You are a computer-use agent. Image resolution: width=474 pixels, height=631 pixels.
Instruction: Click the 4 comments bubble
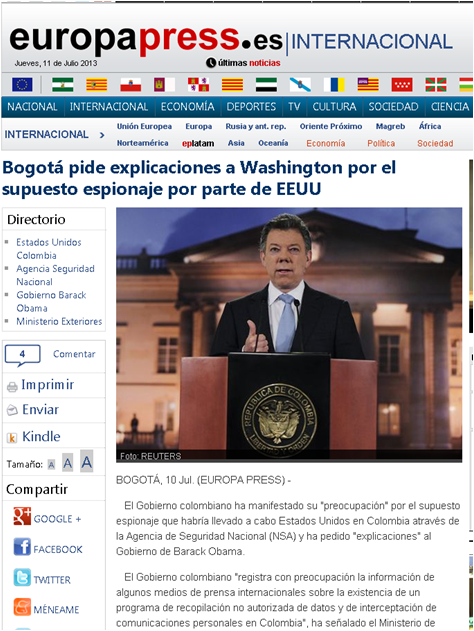[23, 355]
